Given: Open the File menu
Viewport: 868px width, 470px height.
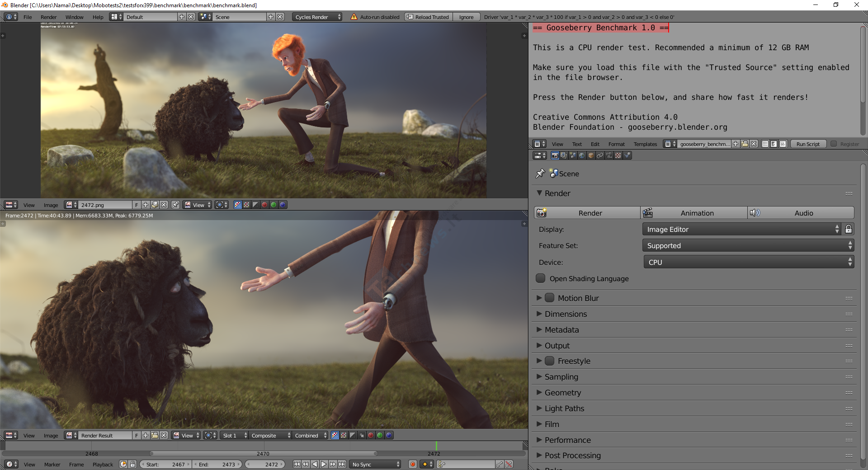Looking at the screenshot, I should pyautogui.click(x=28, y=17).
